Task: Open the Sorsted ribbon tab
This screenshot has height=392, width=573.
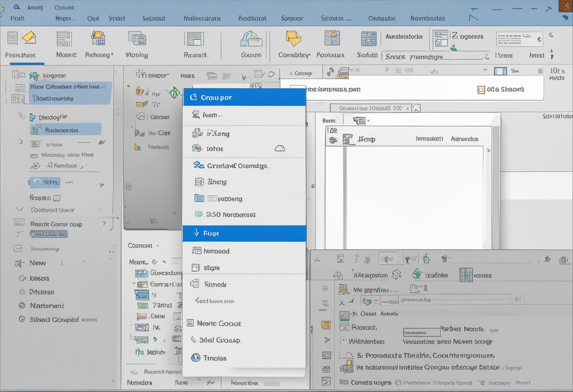Action: [154, 18]
